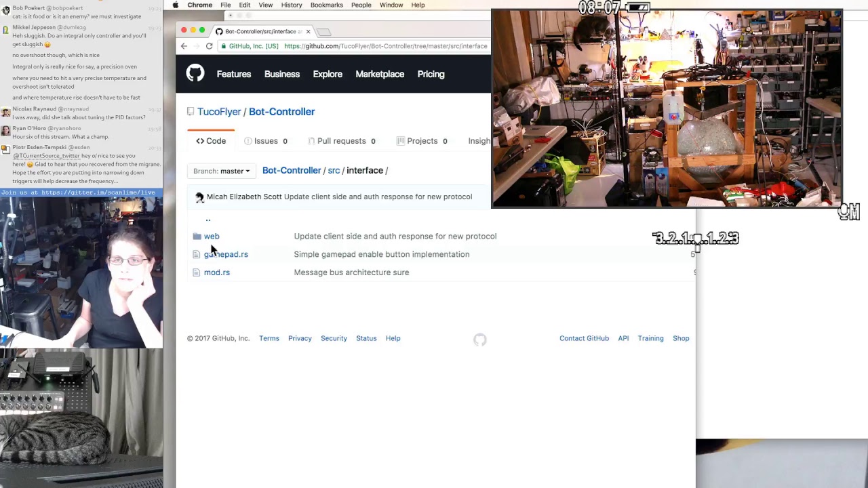The height and width of the screenshot is (488, 868).
Task: Click the folder icon next to web
Action: coord(197,237)
